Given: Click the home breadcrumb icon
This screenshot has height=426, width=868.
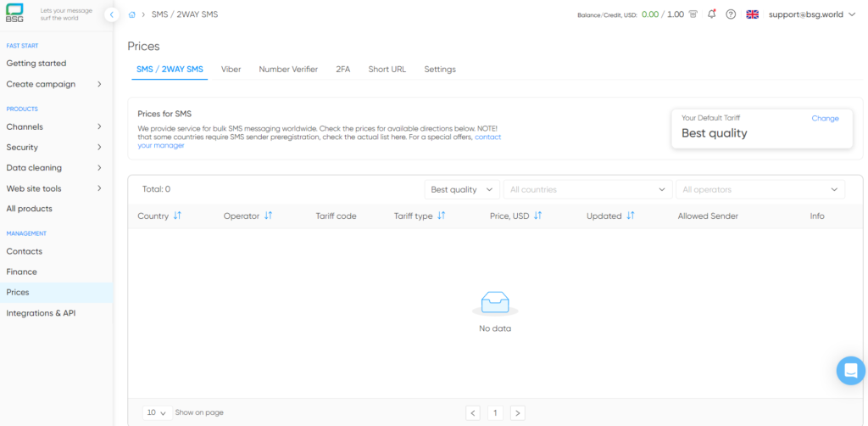Looking at the screenshot, I should pyautogui.click(x=132, y=14).
